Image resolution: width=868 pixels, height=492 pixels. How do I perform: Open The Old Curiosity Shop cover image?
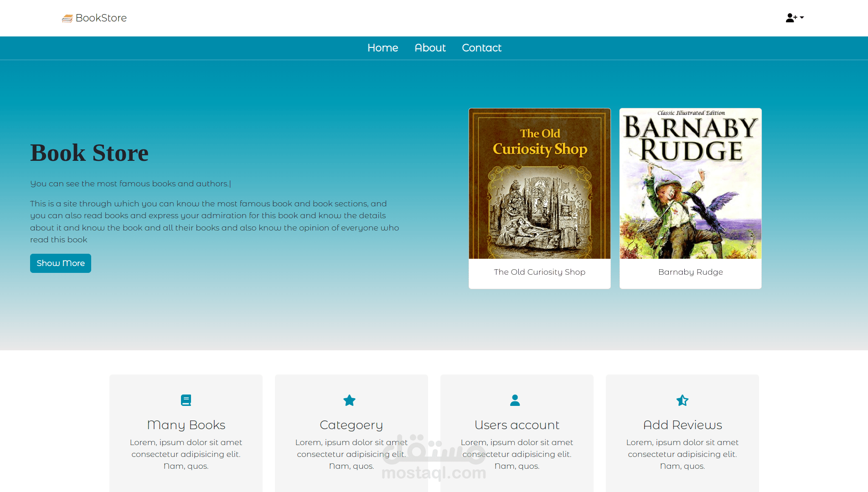540,184
